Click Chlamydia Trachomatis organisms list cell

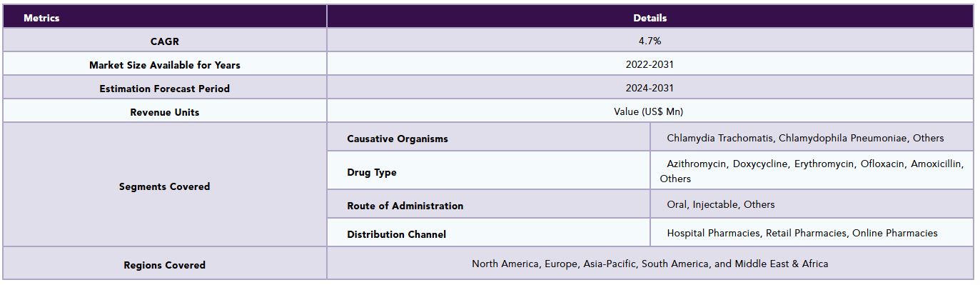812,138
